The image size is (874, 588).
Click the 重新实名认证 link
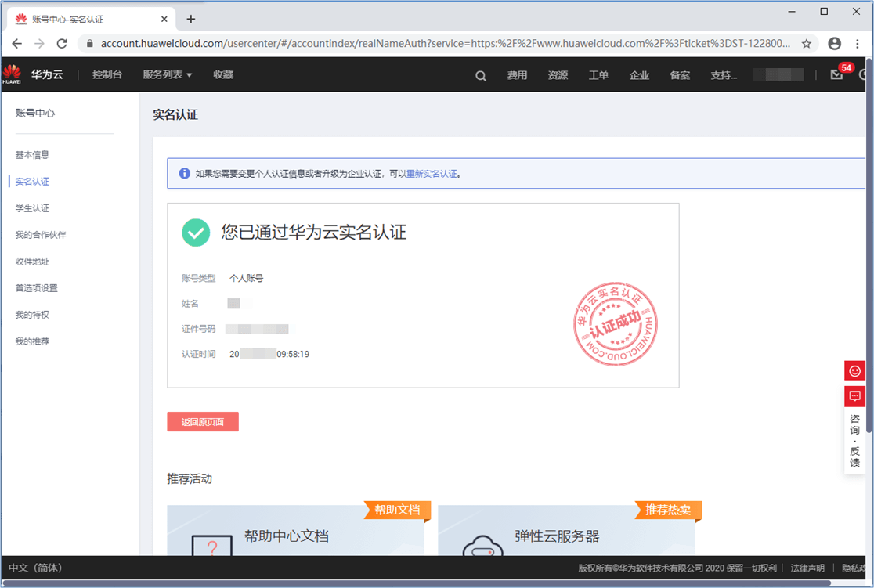(x=432, y=174)
